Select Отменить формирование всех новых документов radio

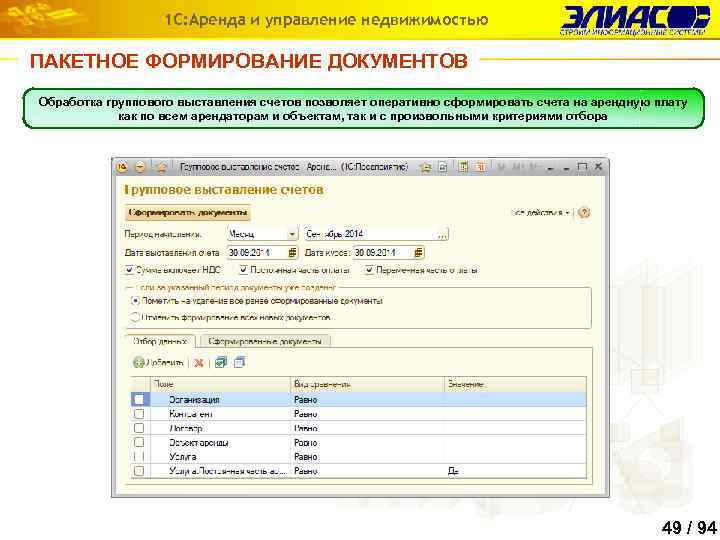(135, 317)
